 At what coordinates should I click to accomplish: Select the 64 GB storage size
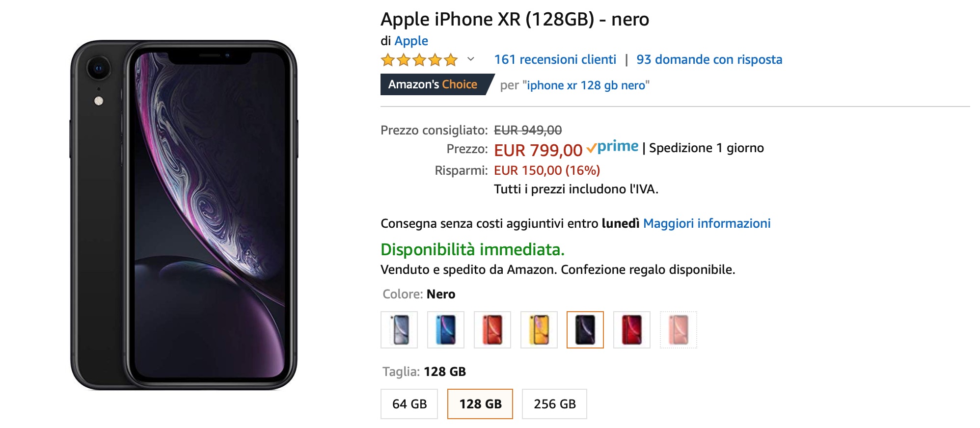pos(409,404)
